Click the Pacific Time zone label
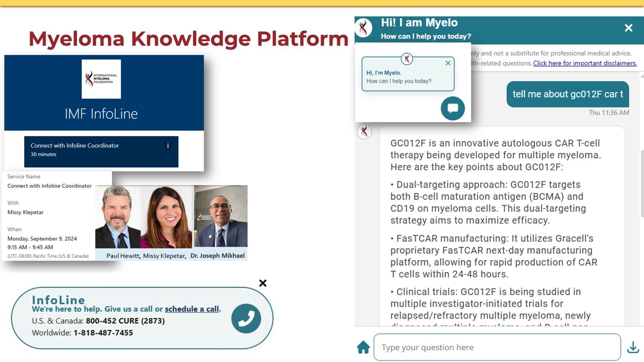Image resolution: width=644 pixels, height=362 pixels. coord(48,256)
